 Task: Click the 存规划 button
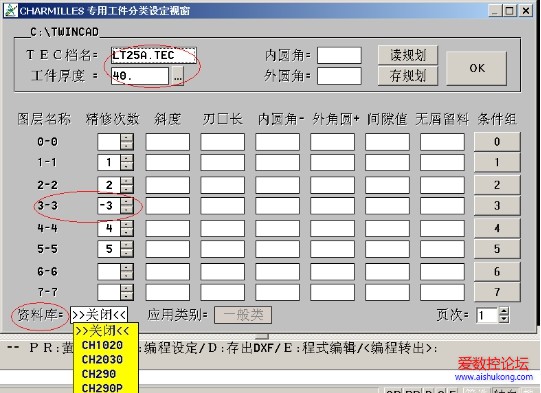point(408,76)
